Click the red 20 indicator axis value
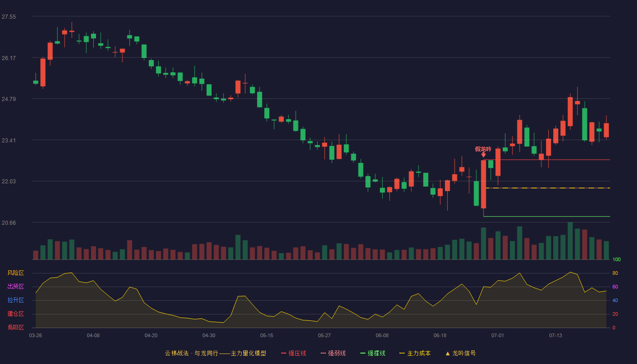637x364 pixels. point(615,314)
